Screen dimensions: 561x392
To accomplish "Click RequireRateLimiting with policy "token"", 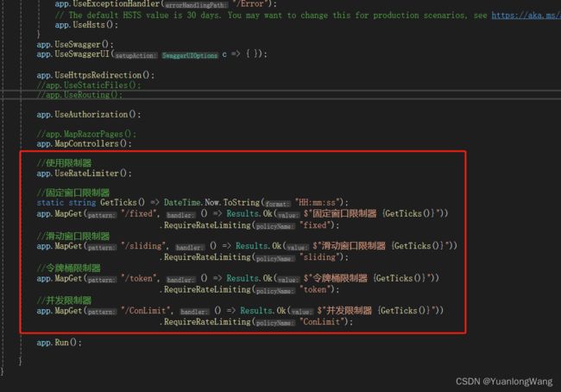I will [249, 289].
